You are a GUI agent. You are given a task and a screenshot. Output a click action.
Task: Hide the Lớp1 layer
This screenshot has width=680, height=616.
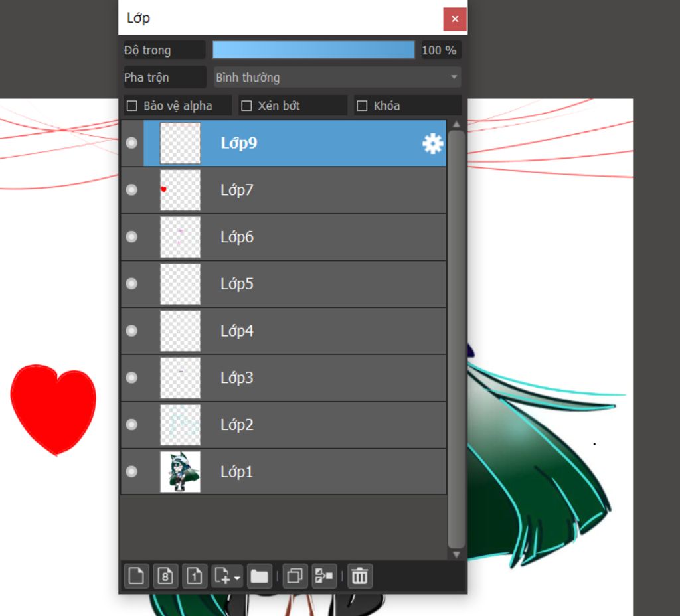(x=131, y=471)
